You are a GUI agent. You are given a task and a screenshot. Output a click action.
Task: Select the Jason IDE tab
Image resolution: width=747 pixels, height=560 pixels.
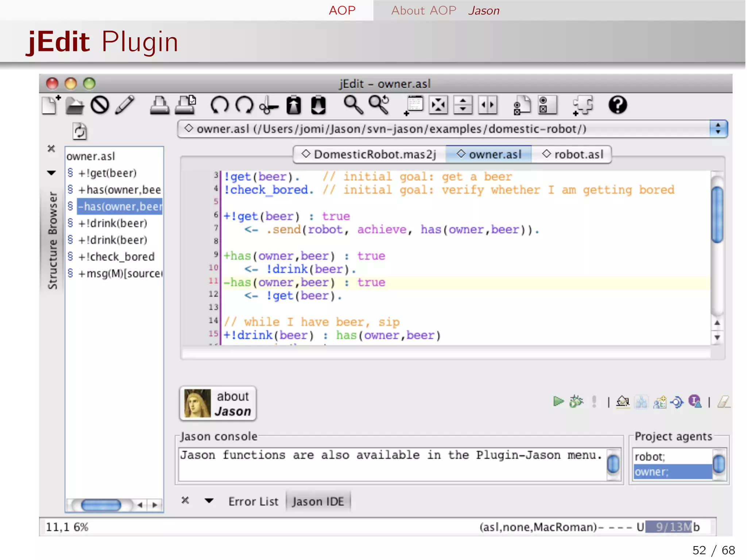pos(318,501)
